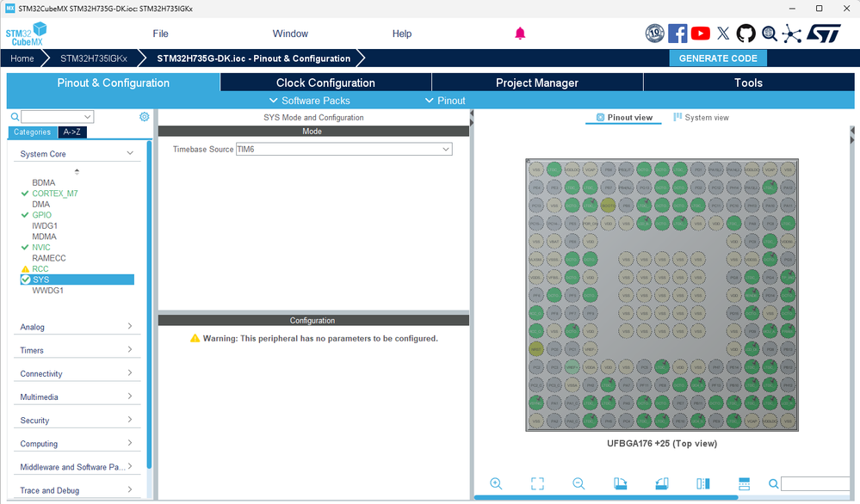Open the notifications bell icon
Screen dimensions: 860x504
point(520,34)
